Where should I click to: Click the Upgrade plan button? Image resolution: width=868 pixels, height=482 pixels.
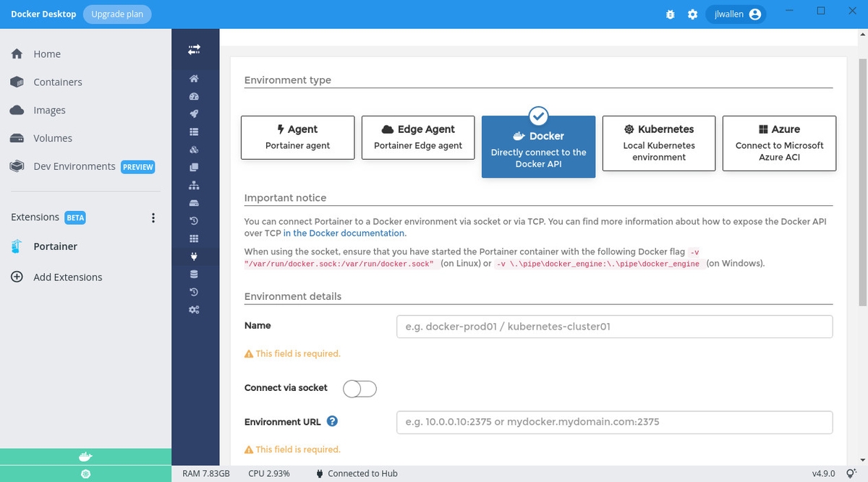pos(117,14)
